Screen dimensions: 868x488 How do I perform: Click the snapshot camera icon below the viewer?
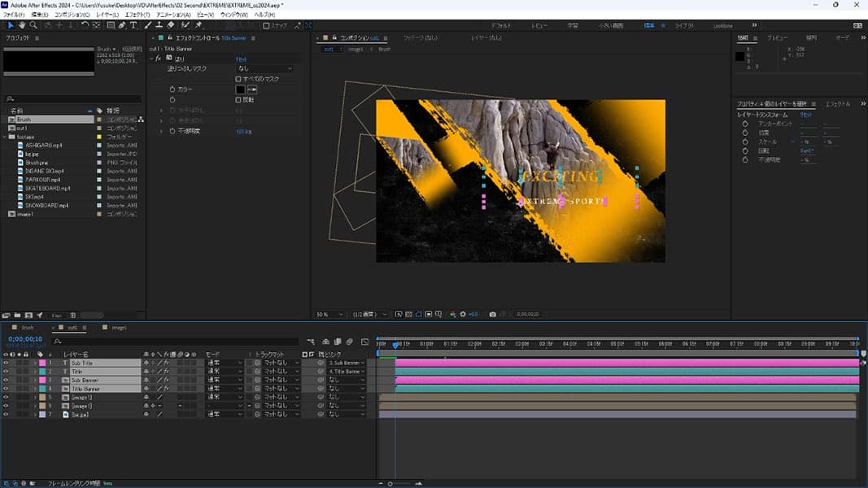tap(493, 314)
